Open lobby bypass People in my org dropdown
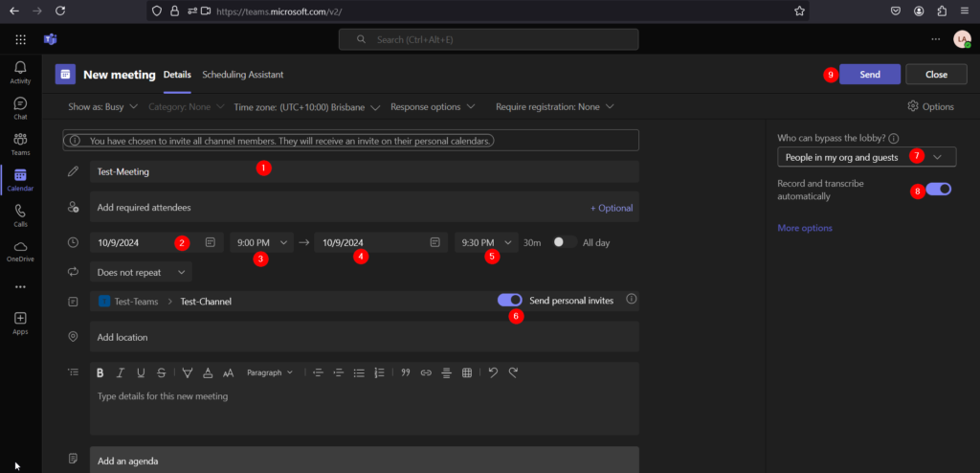 (x=867, y=157)
